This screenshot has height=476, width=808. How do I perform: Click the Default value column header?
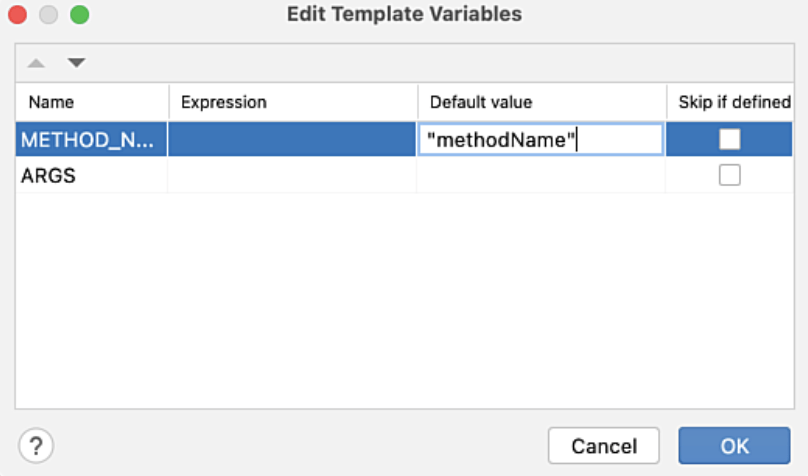(481, 102)
